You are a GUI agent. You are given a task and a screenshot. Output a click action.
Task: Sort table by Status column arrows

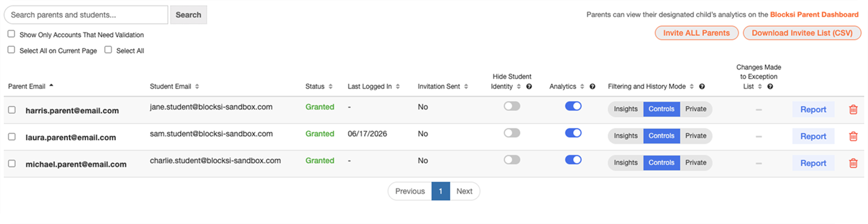[x=330, y=87]
